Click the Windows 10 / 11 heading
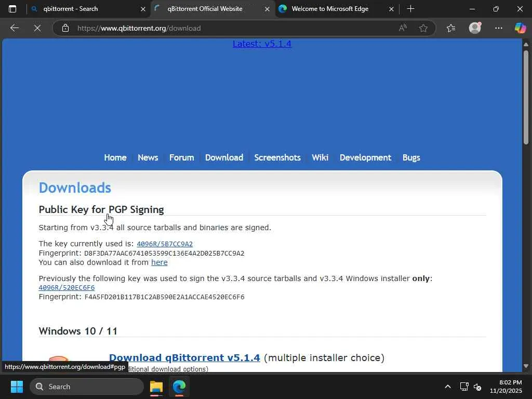The image size is (532, 399). pyautogui.click(x=78, y=331)
